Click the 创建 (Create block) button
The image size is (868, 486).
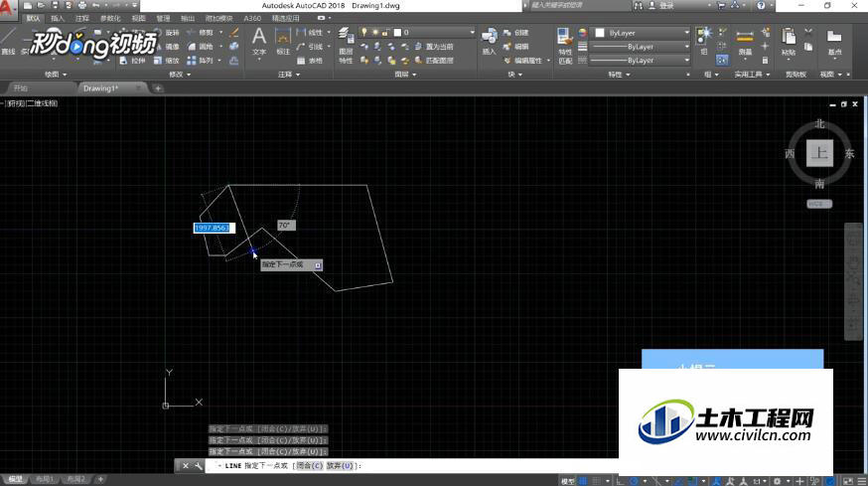[515, 33]
